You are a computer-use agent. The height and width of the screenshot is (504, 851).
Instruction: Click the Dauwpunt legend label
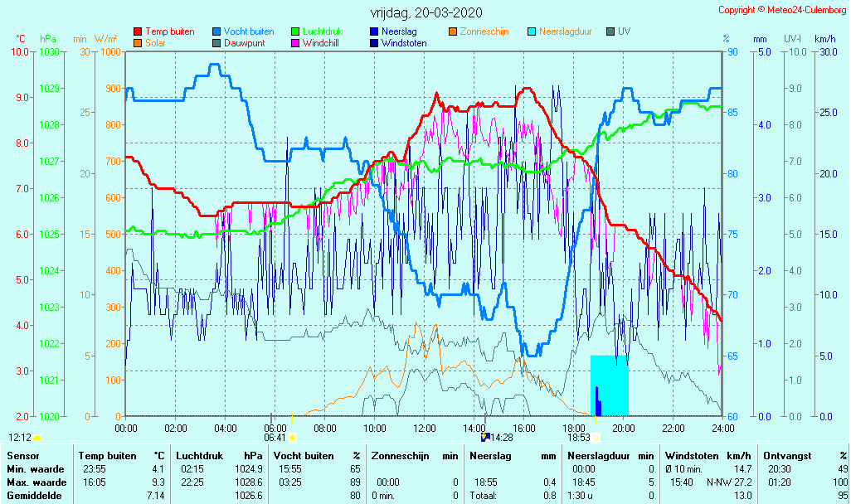244,43
